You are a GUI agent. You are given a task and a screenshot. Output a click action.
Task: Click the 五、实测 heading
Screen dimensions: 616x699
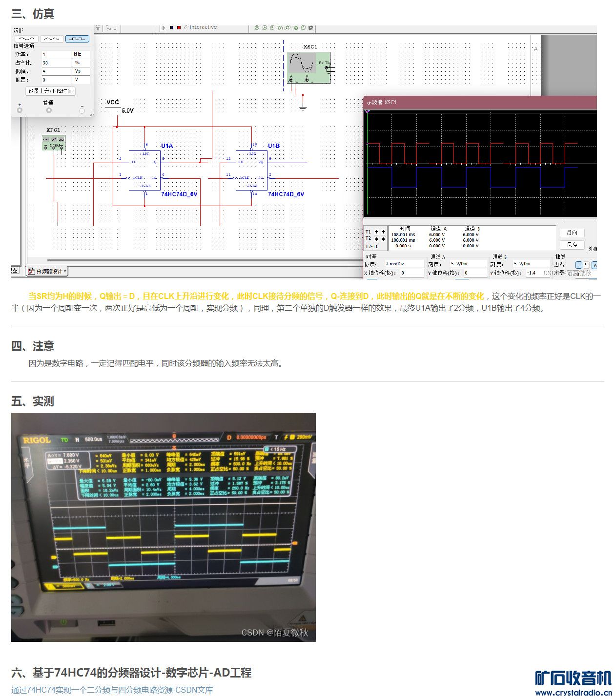pyautogui.click(x=33, y=401)
